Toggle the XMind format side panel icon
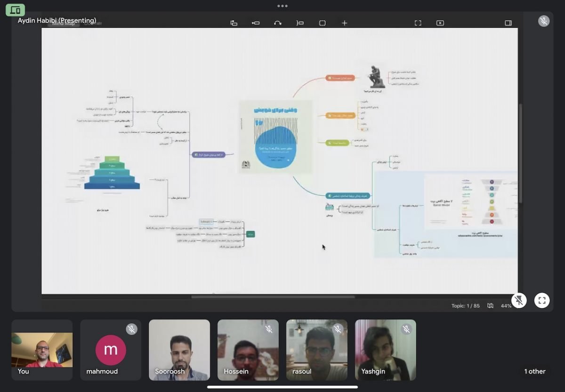This screenshot has width=565, height=392. click(x=508, y=23)
